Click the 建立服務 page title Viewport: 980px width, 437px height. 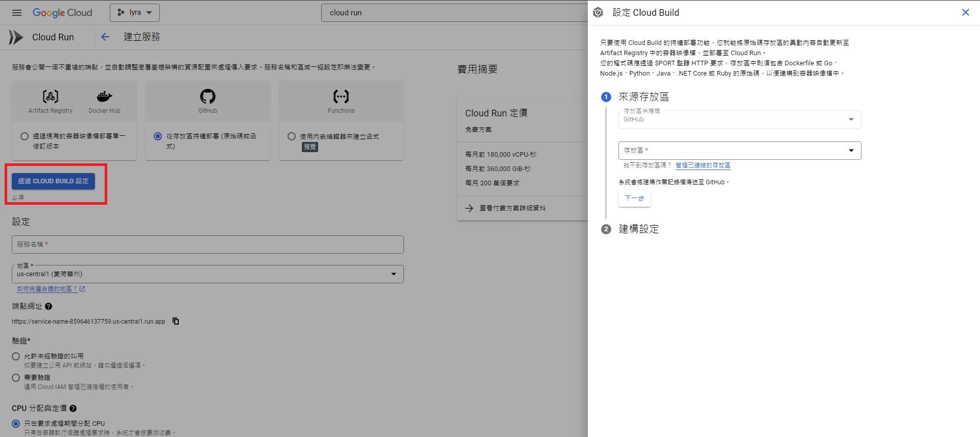(141, 37)
